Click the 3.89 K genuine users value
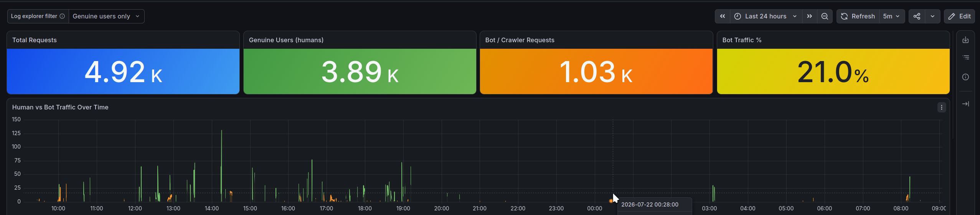Screen dimensions: 980x215 pos(360,72)
